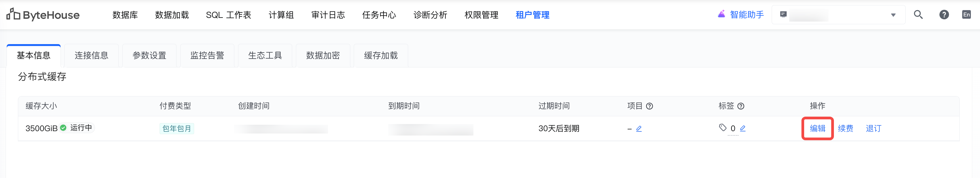
Task: Click the 编辑 link for the cache
Action: click(x=817, y=128)
